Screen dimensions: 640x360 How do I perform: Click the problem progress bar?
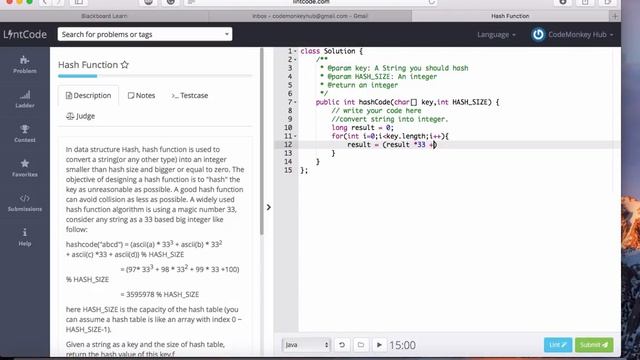coord(155,76)
